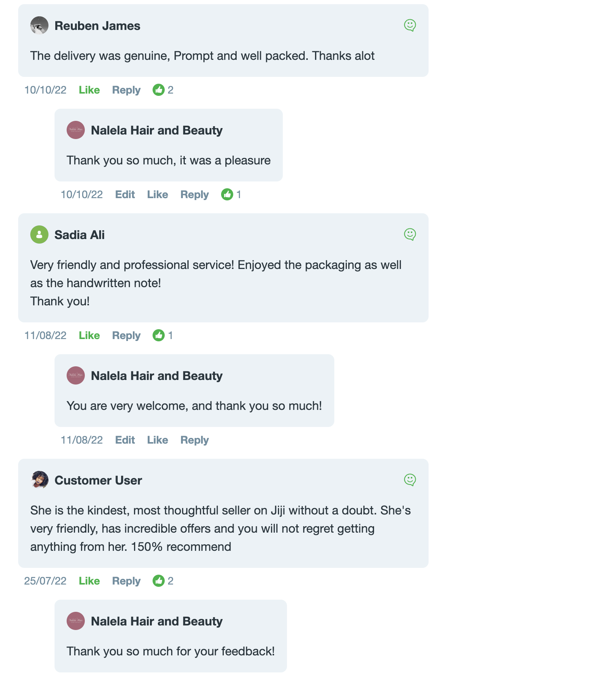Open Customer User profile photo

pyautogui.click(x=39, y=480)
